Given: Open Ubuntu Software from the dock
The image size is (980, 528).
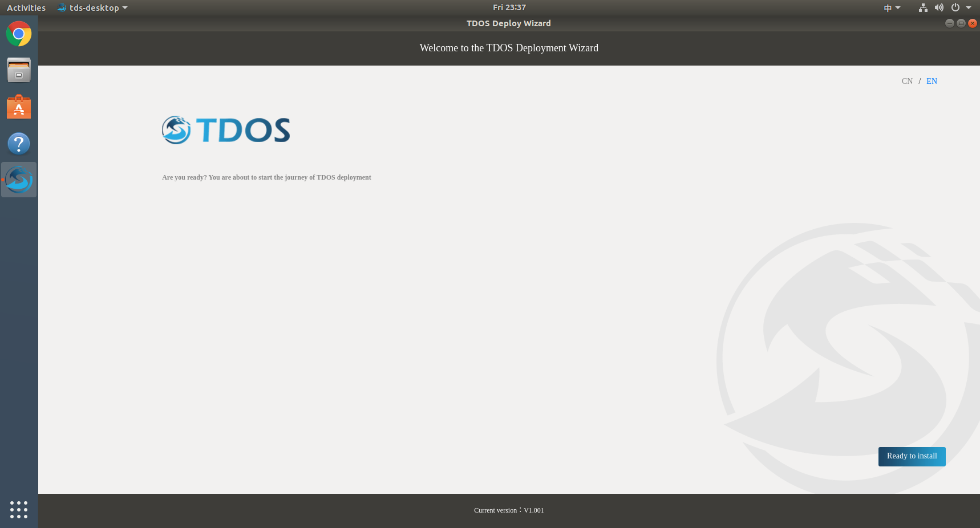Looking at the screenshot, I should 19,107.
